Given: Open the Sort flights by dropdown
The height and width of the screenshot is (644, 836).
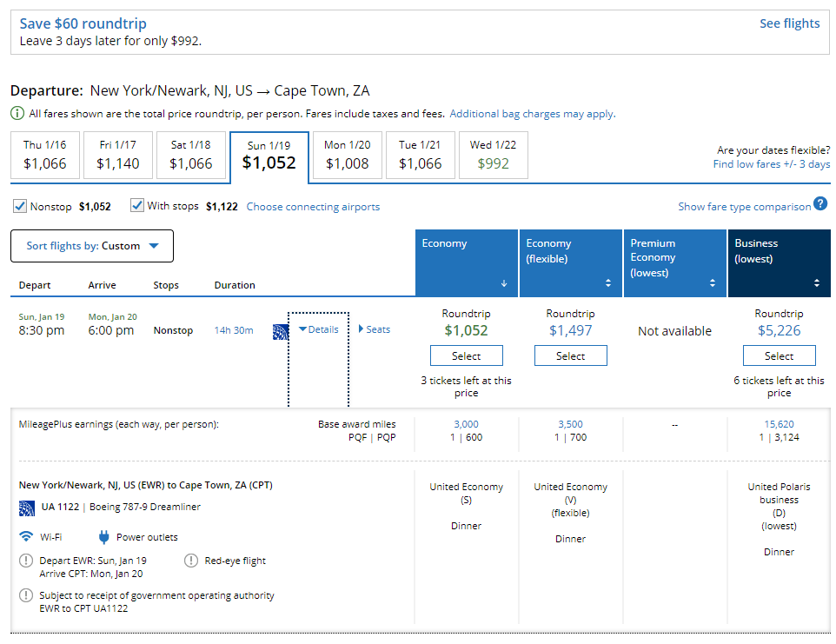Looking at the screenshot, I should (x=92, y=246).
